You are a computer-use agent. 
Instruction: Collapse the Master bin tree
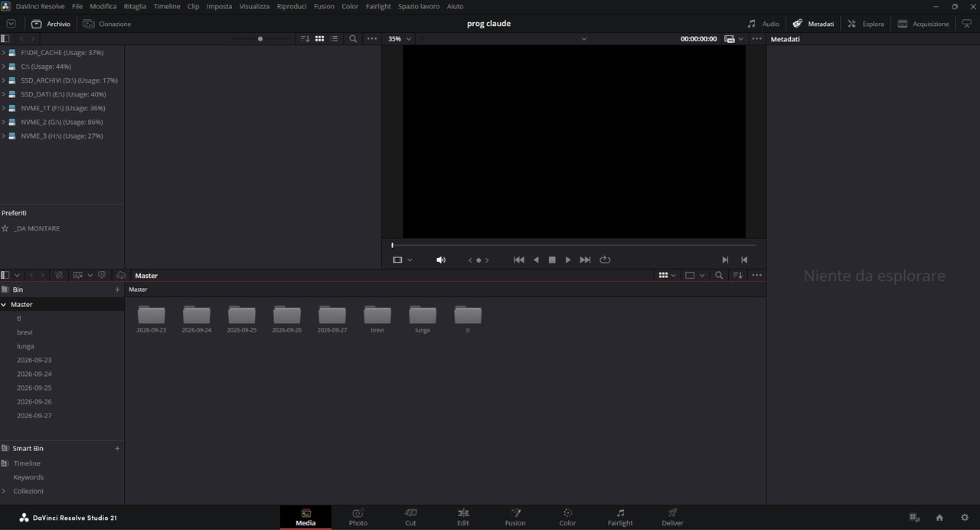point(4,304)
